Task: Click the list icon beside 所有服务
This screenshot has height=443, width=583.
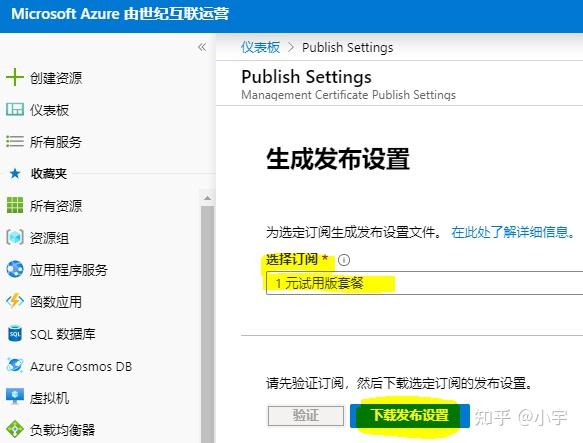Action: pos(15,141)
